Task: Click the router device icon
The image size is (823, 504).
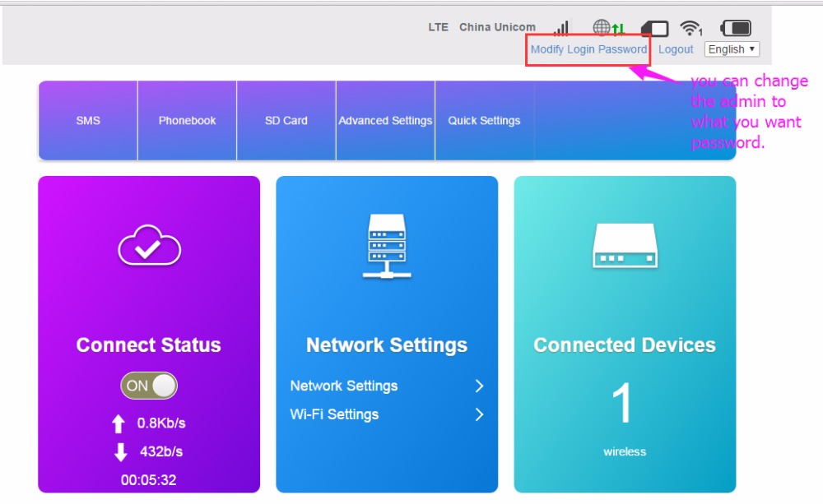Action: pos(625,246)
